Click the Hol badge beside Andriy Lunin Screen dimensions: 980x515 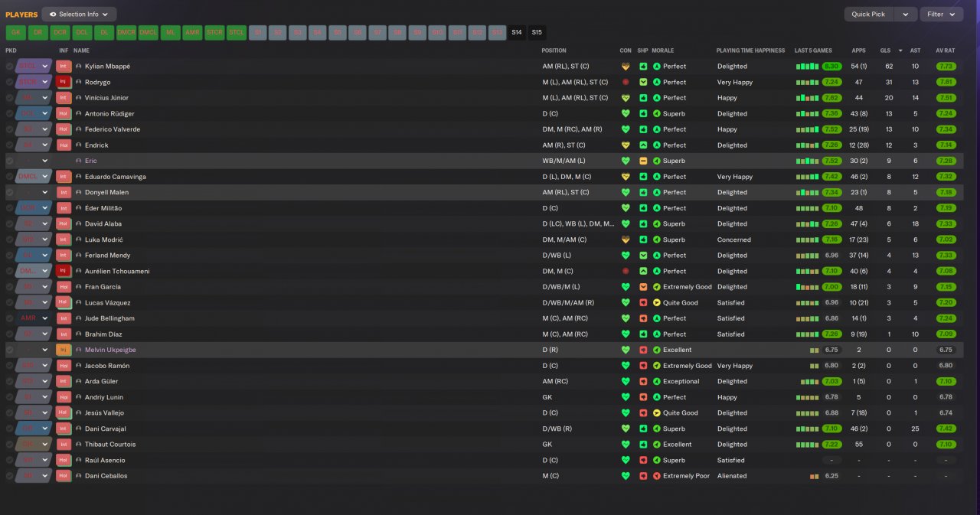click(64, 397)
